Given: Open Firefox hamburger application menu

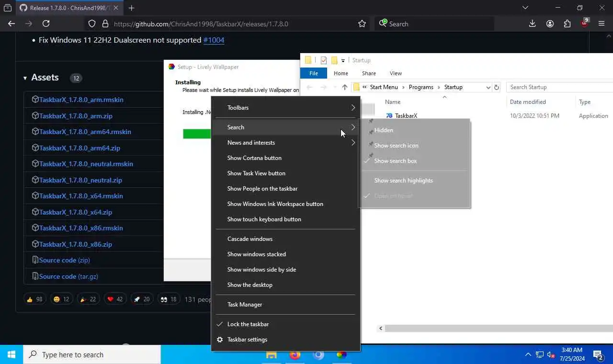Looking at the screenshot, I should coord(602,23).
